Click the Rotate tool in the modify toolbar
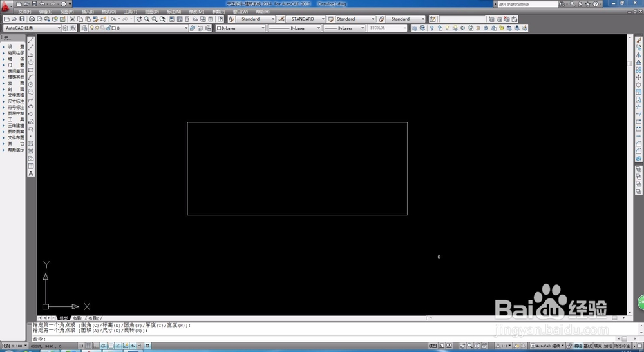 pyautogui.click(x=638, y=84)
